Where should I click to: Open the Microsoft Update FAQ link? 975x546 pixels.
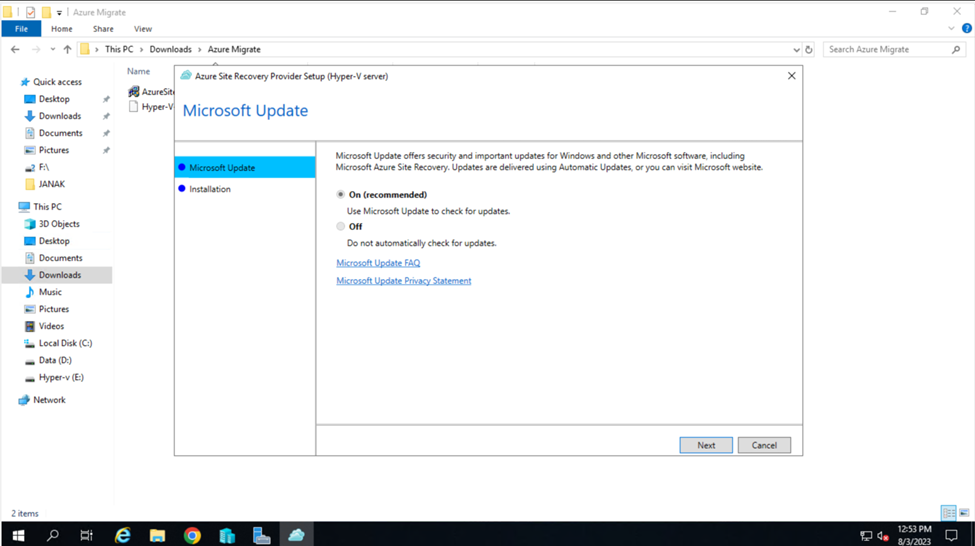[x=378, y=263]
